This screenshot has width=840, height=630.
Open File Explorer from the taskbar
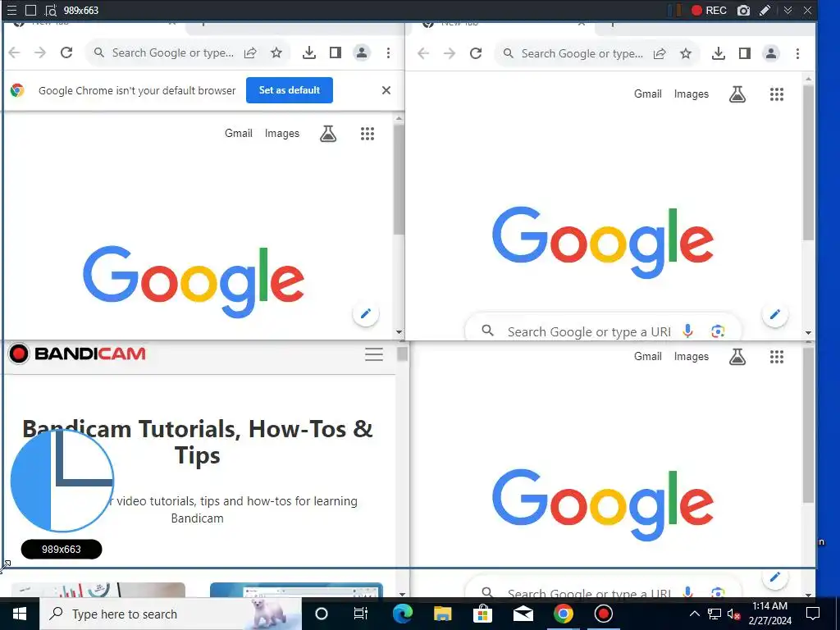(442, 614)
